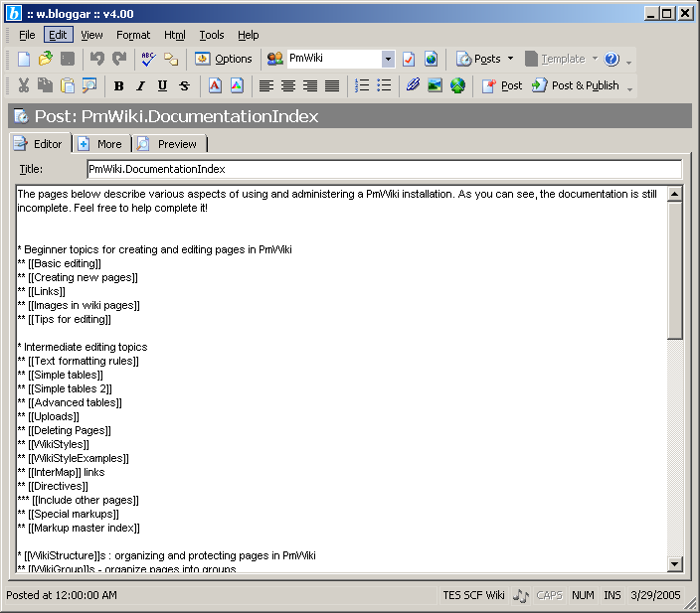Click the music note status bar icon
Screen dimensions: 700x613
click(521, 595)
